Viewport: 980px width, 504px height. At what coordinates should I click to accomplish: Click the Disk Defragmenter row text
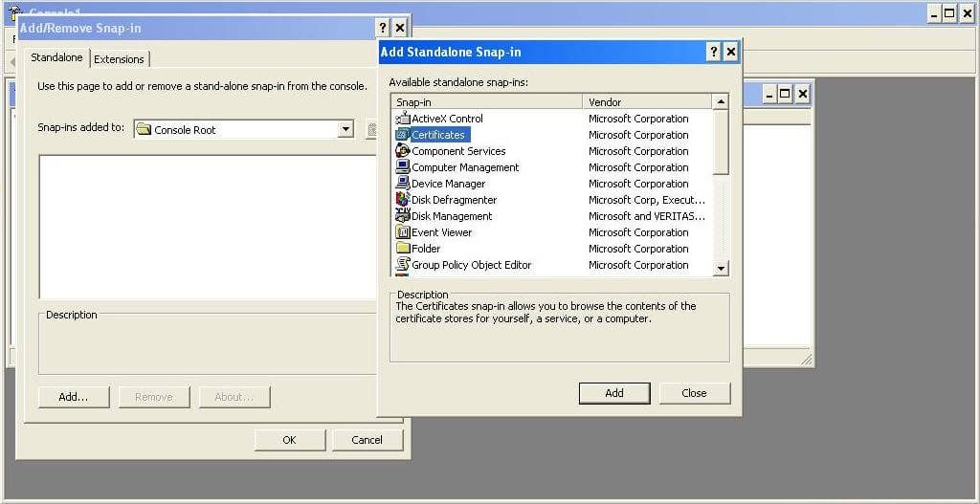(x=454, y=200)
